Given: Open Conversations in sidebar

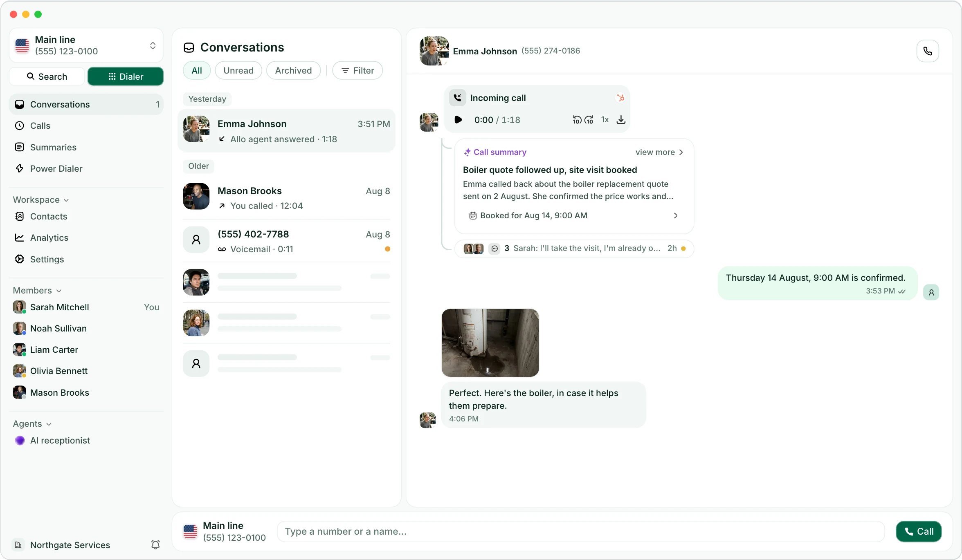Looking at the screenshot, I should (x=86, y=104).
